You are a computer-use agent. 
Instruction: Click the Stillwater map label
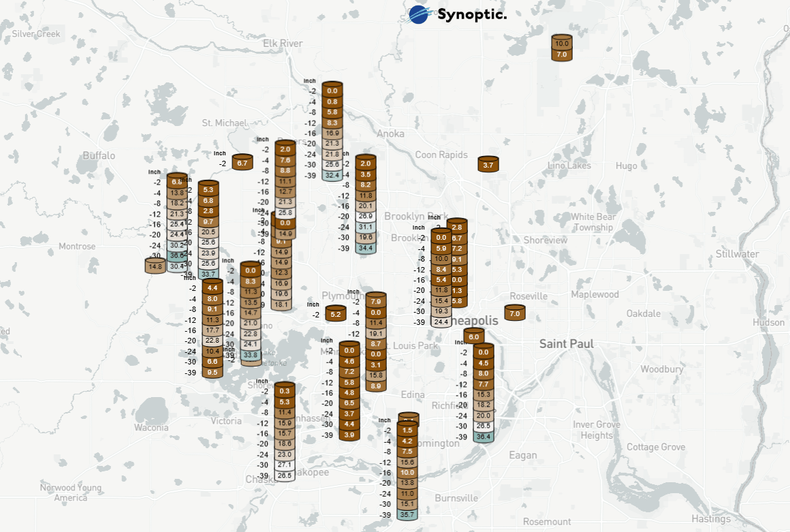(737, 254)
